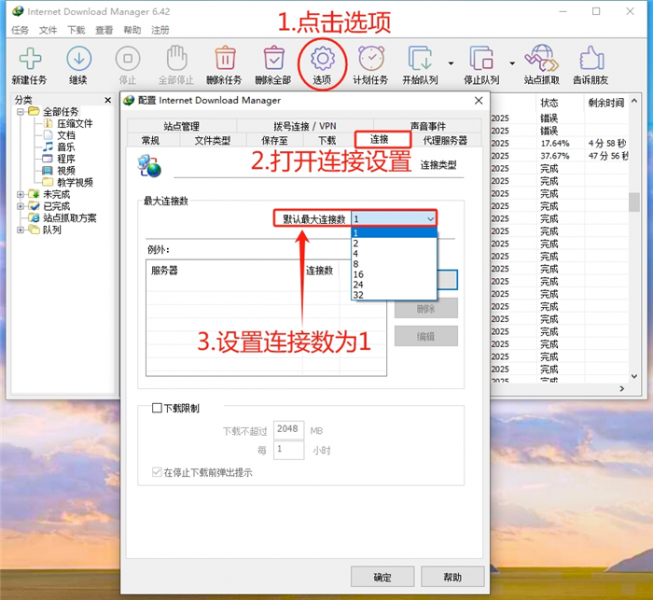Screen dimensions: 653x600
Task: Switch to 文件类型 tab
Action: [212, 140]
